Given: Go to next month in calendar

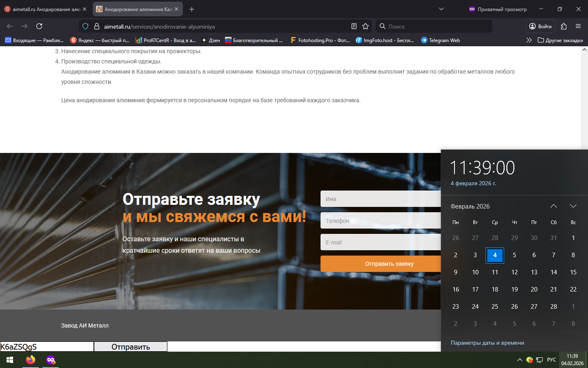Looking at the screenshot, I should pyautogui.click(x=573, y=206).
